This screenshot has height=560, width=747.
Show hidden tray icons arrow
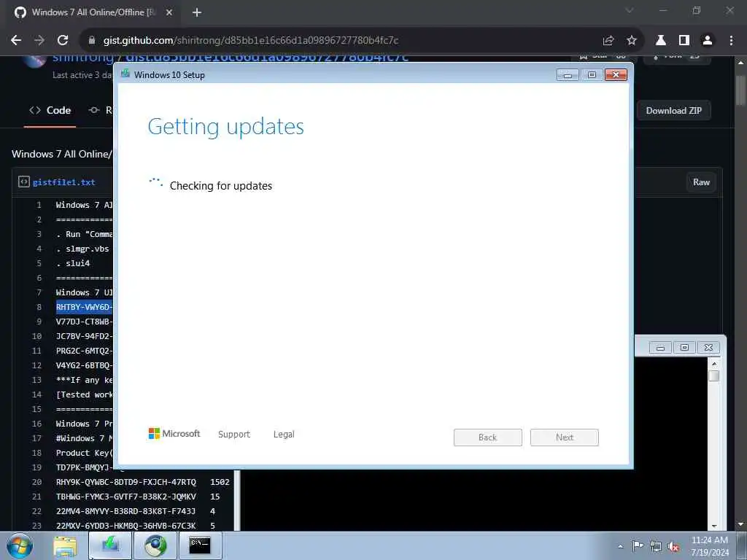pyautogui.click(x=620, y=546)
